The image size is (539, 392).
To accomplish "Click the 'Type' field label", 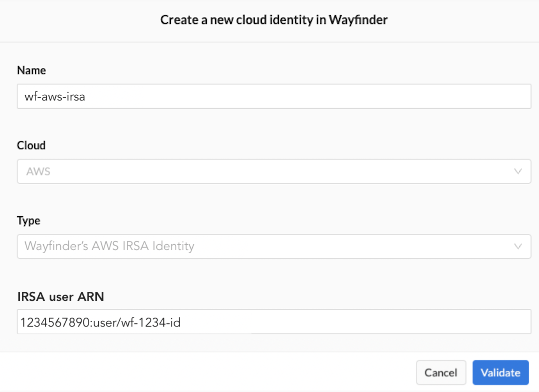I will click(28, 221).
